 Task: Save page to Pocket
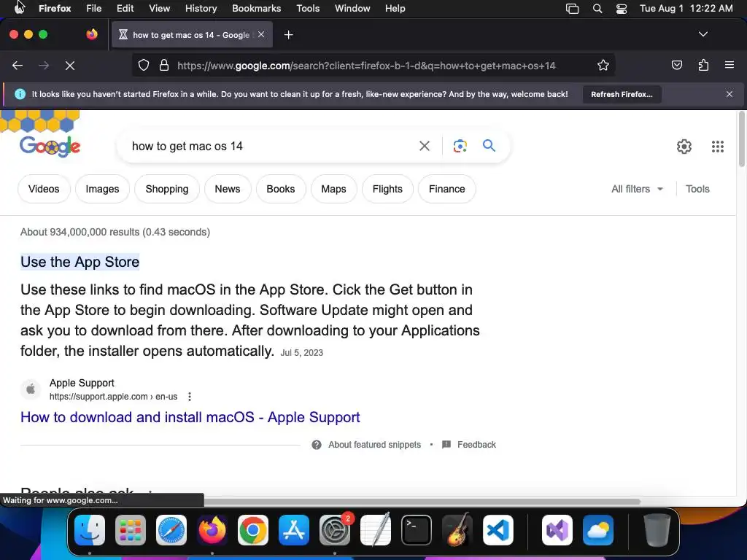coord(676,65)
